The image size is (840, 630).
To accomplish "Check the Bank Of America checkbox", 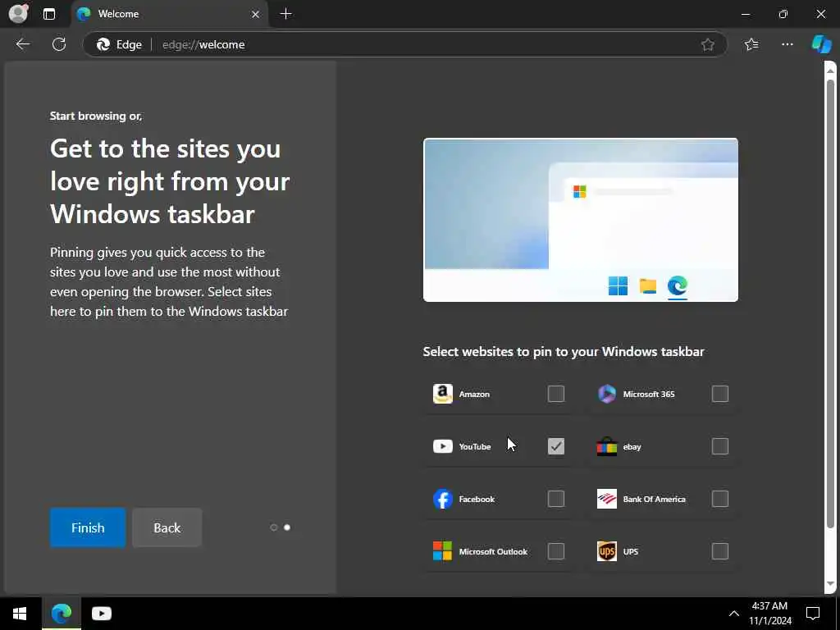I will (720, 499).
